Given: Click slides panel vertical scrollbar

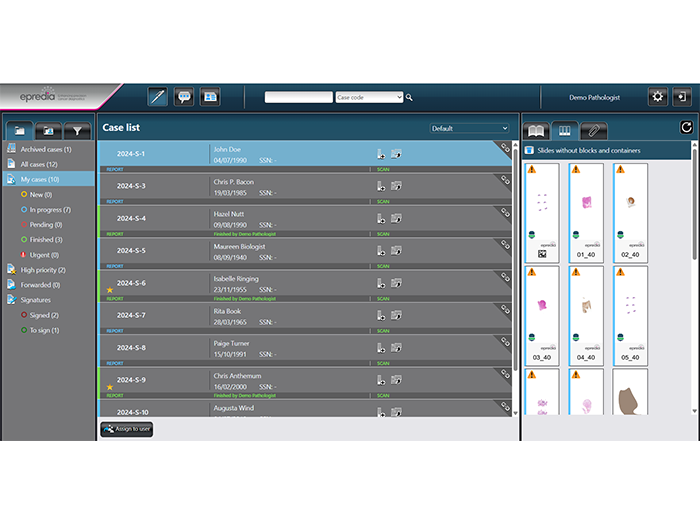Looking at the screenshot, I should 695,204.
